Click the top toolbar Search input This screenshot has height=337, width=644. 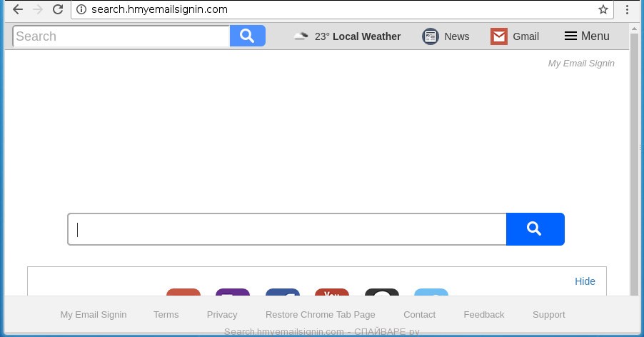click(121, 36)
